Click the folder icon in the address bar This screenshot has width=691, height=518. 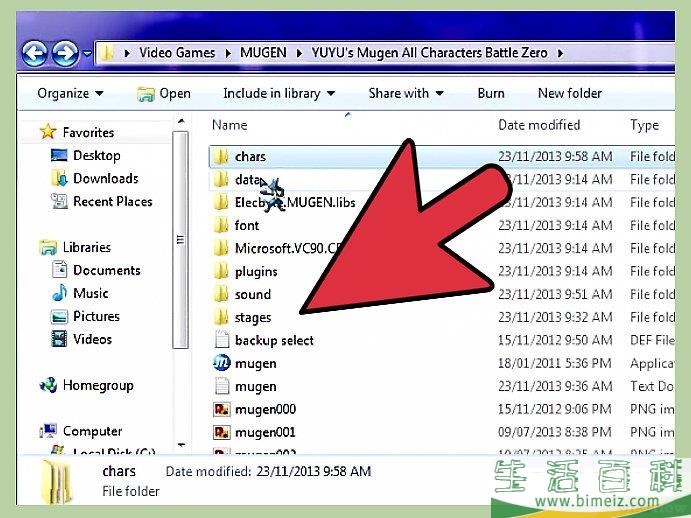coord(106,53)
